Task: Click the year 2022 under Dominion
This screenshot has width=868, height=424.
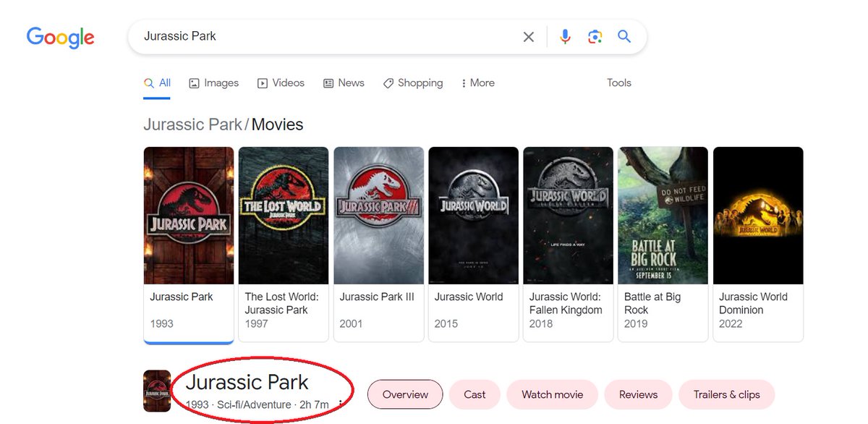Action: coord(731,323)
